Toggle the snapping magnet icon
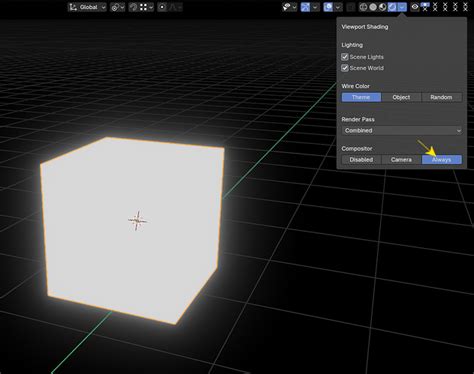474x374 pixels. tap(133, 7)
